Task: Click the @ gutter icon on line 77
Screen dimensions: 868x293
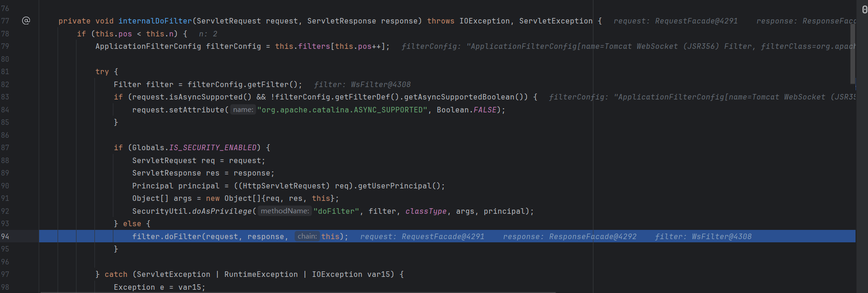Action: click(26, 21)
